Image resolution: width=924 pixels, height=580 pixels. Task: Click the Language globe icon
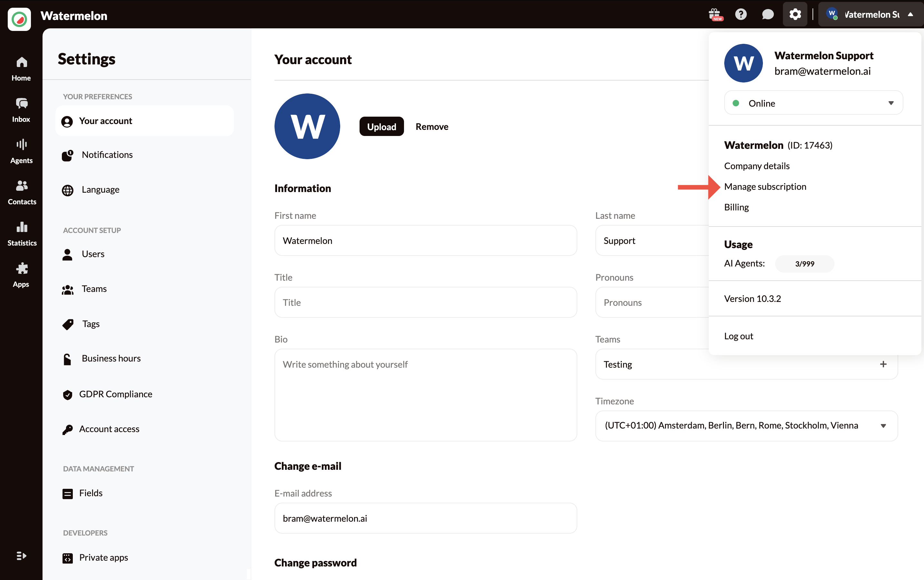click(68, 190)
